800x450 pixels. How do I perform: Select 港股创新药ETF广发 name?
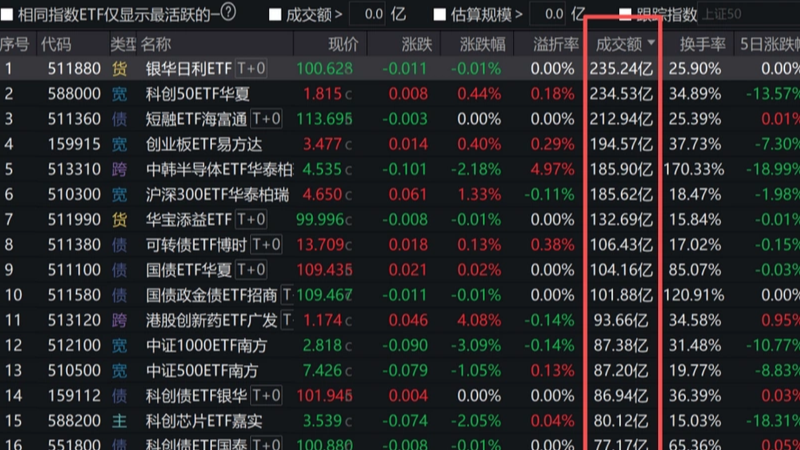pyautogui.click(x=211, y=320)
